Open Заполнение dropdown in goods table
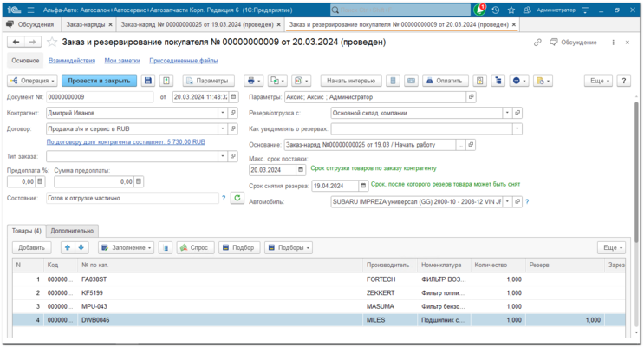Image resolution: width=644 pixels, height=348 pixels. click(126, 247)
